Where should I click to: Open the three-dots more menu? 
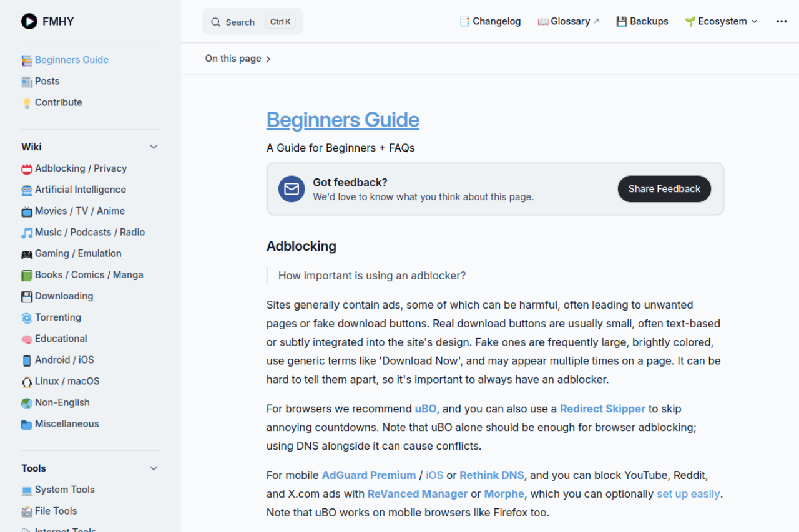click(x=782, y=21)
